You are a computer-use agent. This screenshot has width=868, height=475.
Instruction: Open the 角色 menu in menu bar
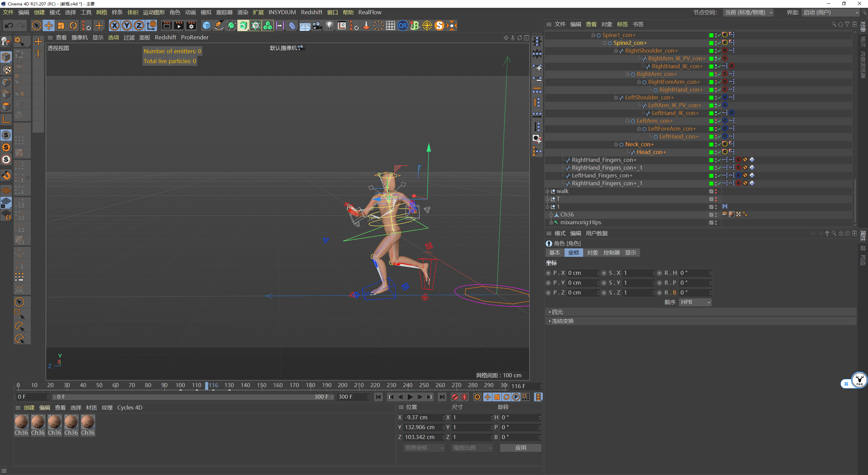click(175, 13)
